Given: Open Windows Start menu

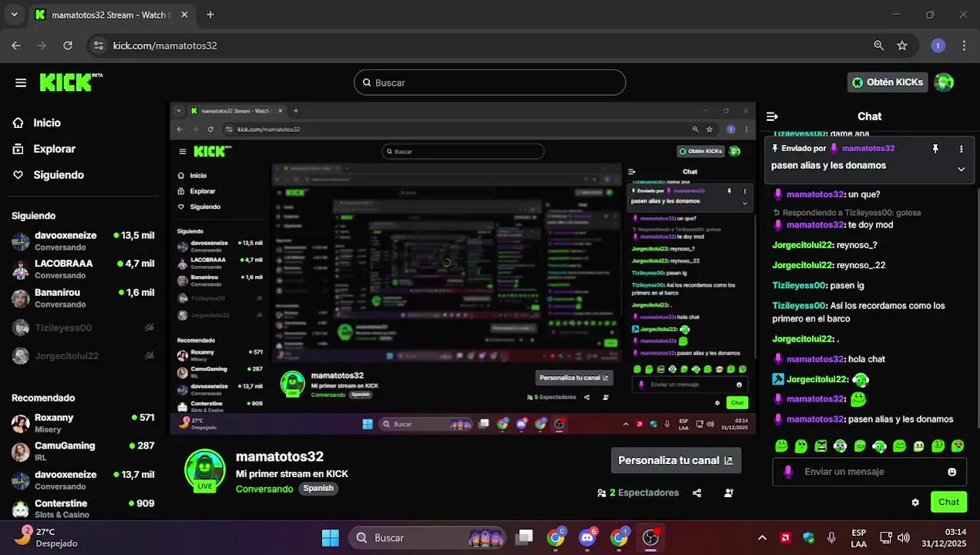Looking at the screenshot, I should 331,537.
